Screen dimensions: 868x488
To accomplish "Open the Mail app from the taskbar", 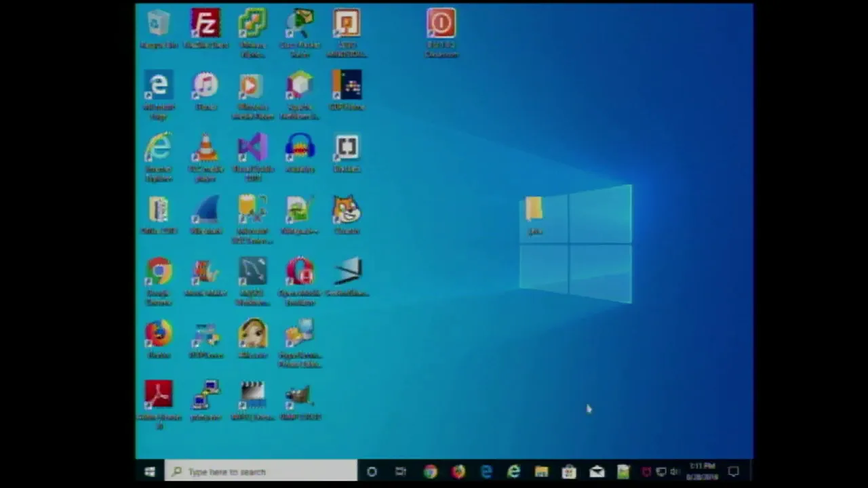I will pos(597,472).
